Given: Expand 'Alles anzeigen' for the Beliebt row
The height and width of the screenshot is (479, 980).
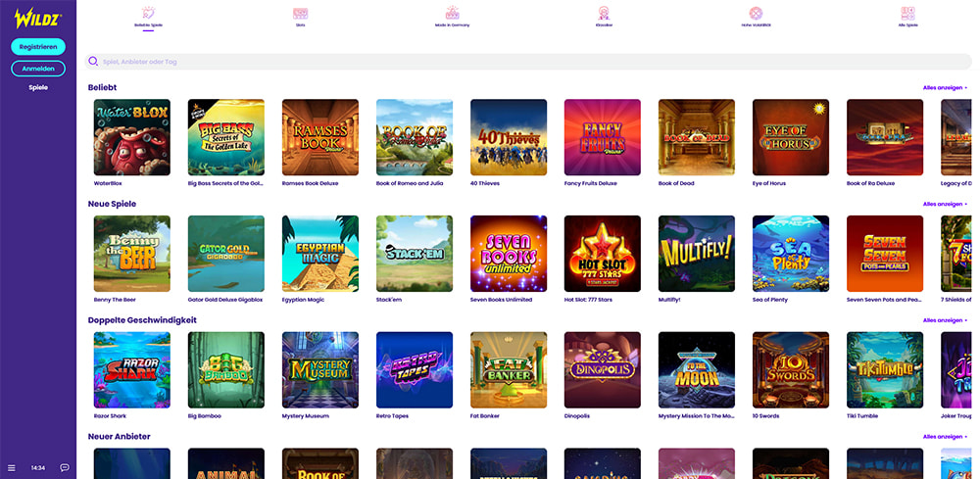Looking at the screenshot, I should pos(945,88).
